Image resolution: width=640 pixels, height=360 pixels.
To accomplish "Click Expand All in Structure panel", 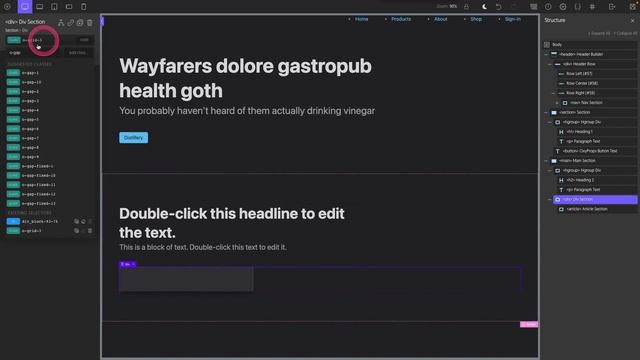I will click(599, 33).
